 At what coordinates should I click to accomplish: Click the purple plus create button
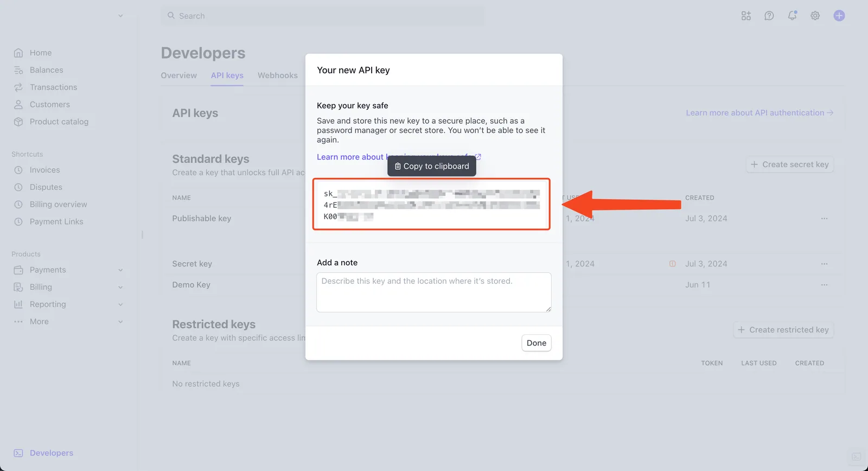coord(839,16)
